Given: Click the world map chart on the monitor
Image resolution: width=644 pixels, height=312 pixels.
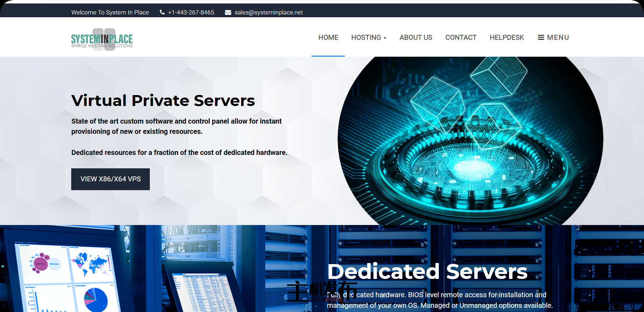Looking at the screenshot, I should tap(90, 263).
